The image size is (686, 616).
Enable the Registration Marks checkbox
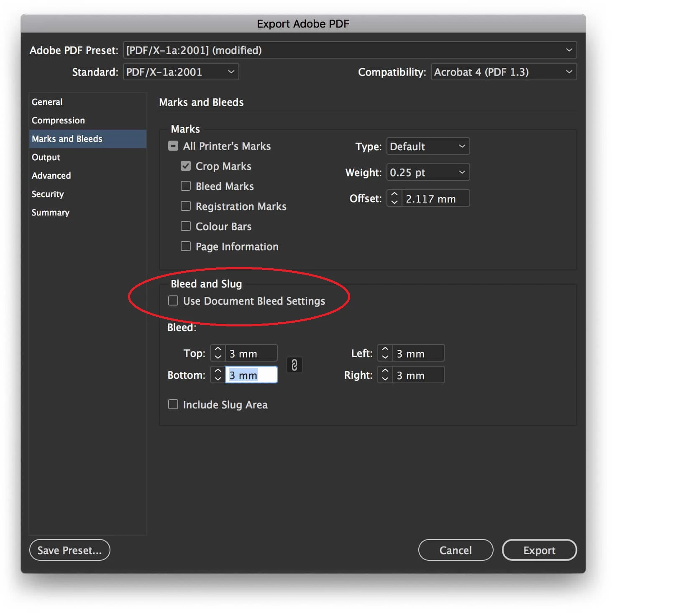point(186,206)
